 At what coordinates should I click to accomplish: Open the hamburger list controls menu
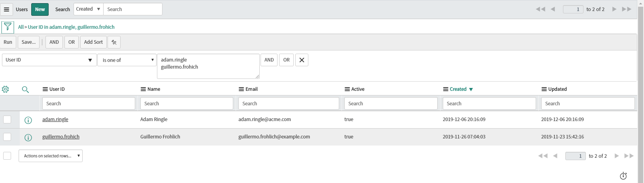pos(7,9)
